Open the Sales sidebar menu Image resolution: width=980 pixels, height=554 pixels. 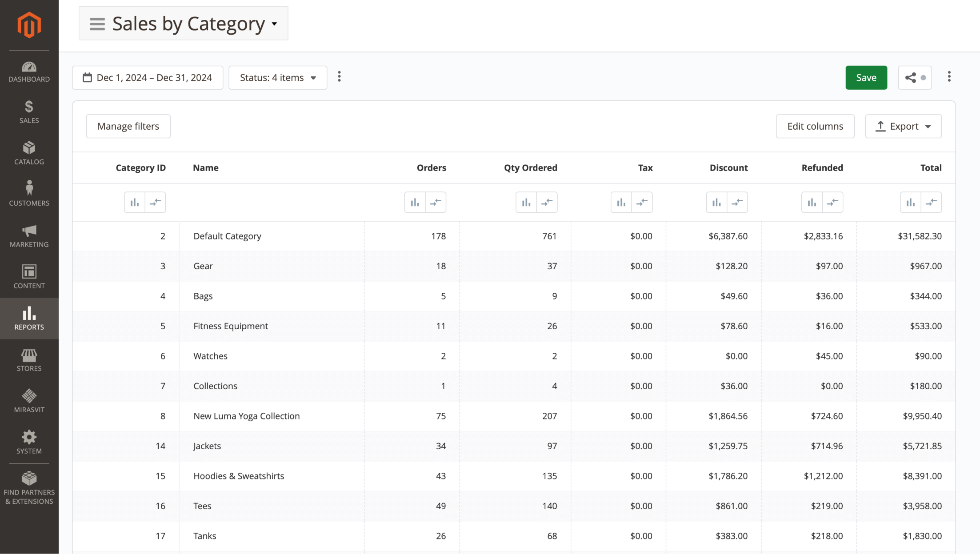[29, 112]
